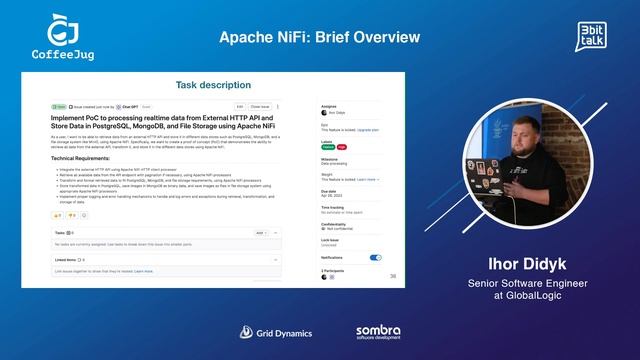Add a new emoji reaction
The image size is (640, 360).
click(x=84, y=215)
